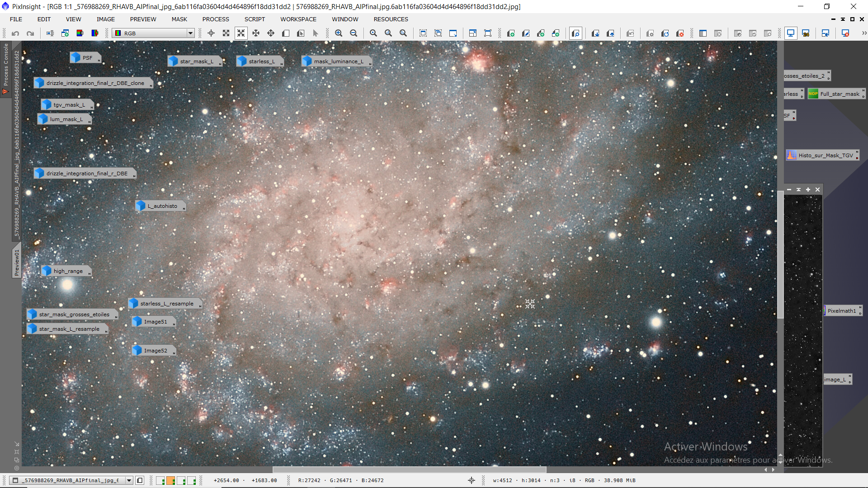
Task: Click the horizontal scrollbar thumb
Action: [x=409, y=469]
